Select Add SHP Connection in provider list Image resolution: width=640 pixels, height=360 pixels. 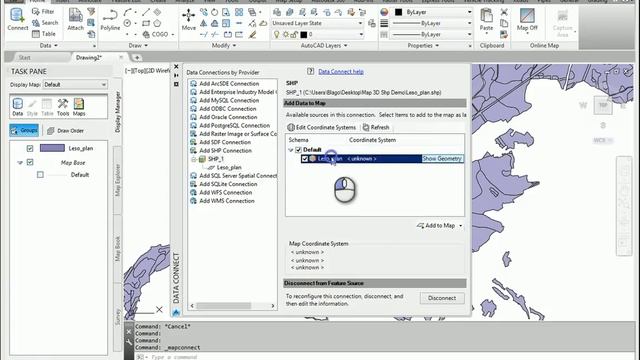(221, 151)
